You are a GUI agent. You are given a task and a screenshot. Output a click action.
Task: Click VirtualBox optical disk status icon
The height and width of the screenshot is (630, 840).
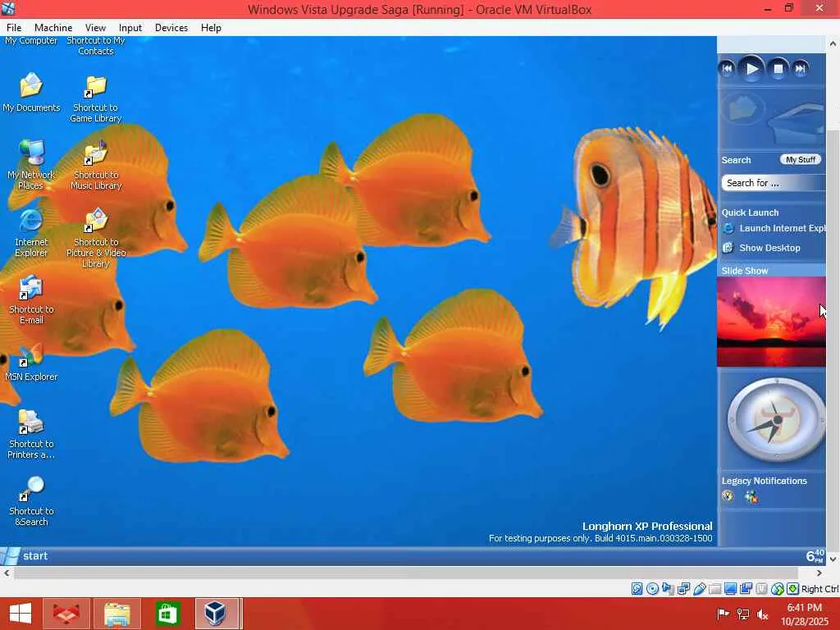coord(652,589)
